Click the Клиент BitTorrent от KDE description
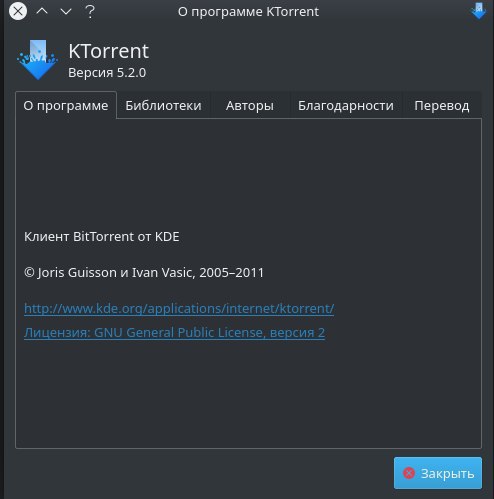Image resolution: width=494 pixels, height=499 pixels. tap(102, 236)
